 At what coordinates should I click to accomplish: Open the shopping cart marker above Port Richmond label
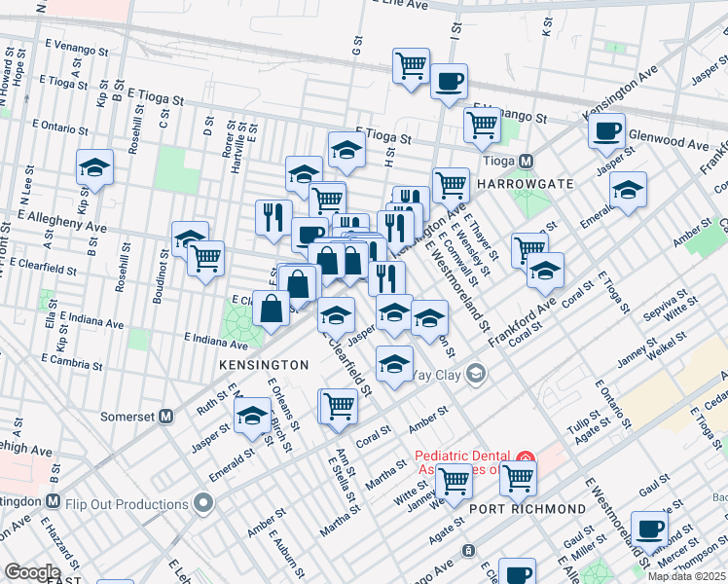pos(518,479)
